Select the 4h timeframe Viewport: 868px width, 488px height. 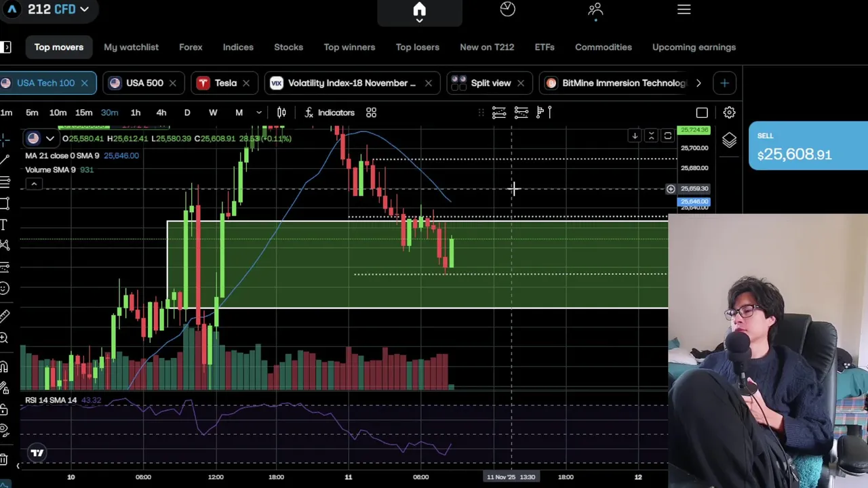(x=161, y=113)
